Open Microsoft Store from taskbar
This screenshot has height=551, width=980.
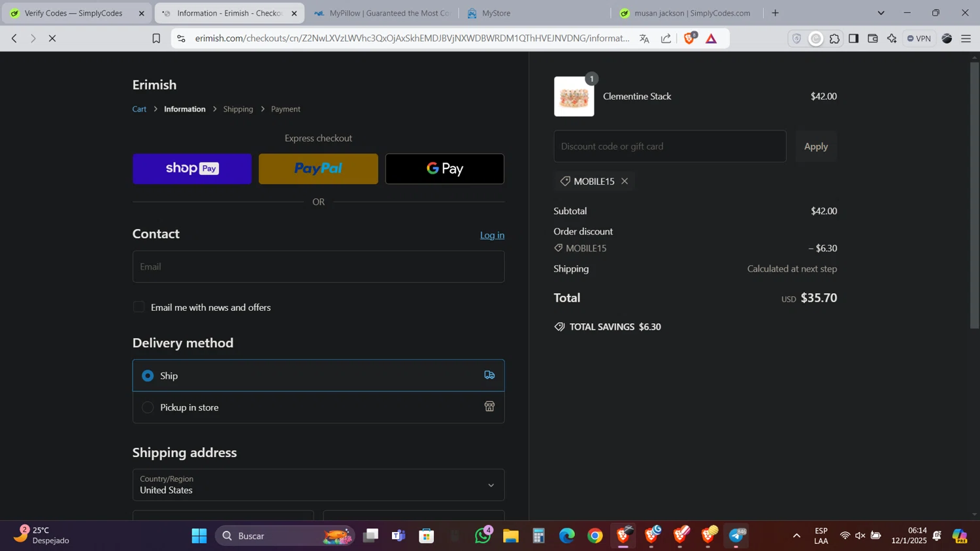point(427,536)
